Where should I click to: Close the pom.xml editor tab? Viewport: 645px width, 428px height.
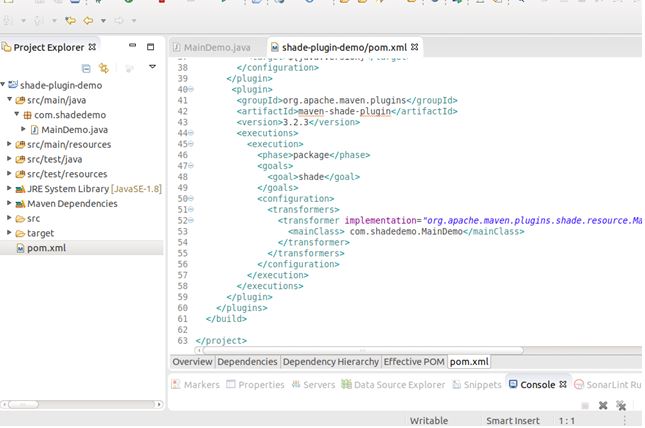point(416,47)
